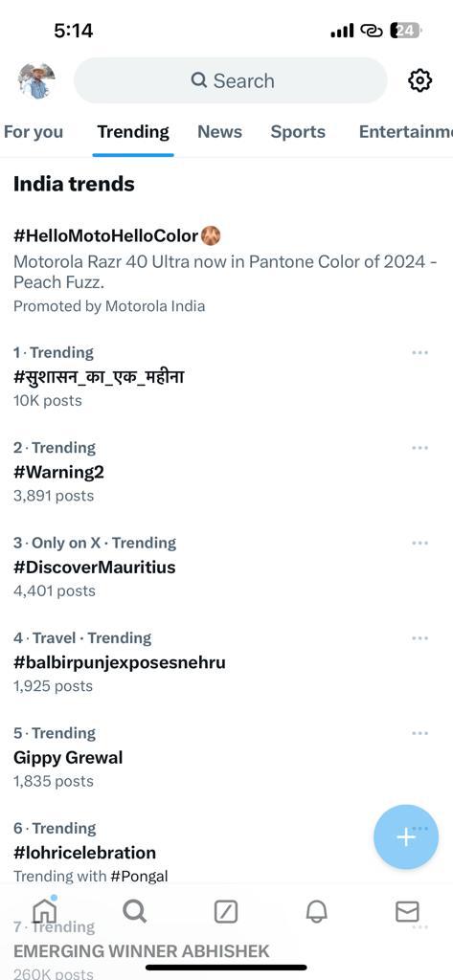Screen dimensions: 453x980
Task: Compose new post with plus button
Action: (406, 836)
